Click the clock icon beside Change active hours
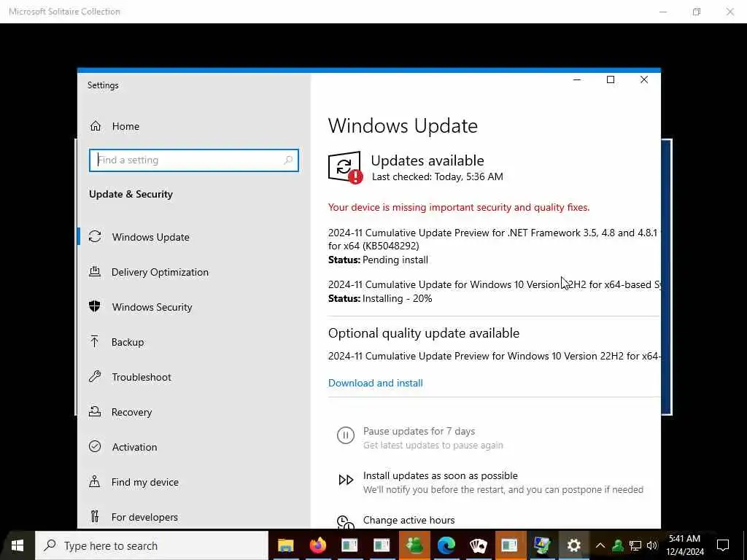The image size is (747, 560). (345, 522)
